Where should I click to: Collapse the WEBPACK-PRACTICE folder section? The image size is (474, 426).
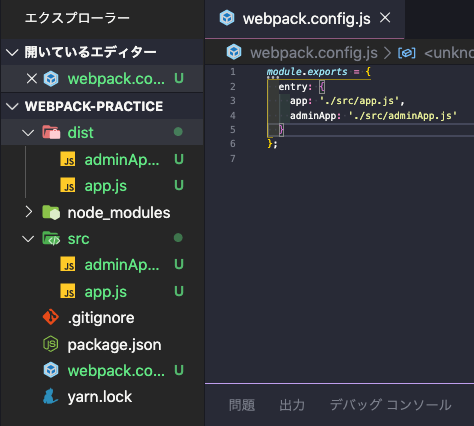(x=12, y=106)
